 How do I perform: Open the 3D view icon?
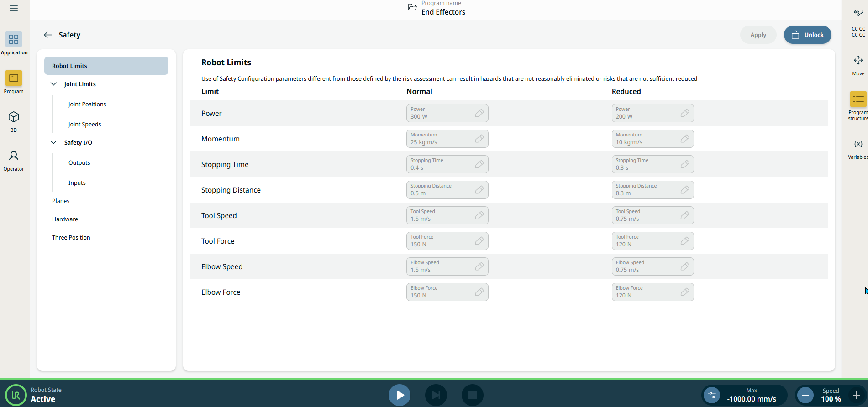14,117
